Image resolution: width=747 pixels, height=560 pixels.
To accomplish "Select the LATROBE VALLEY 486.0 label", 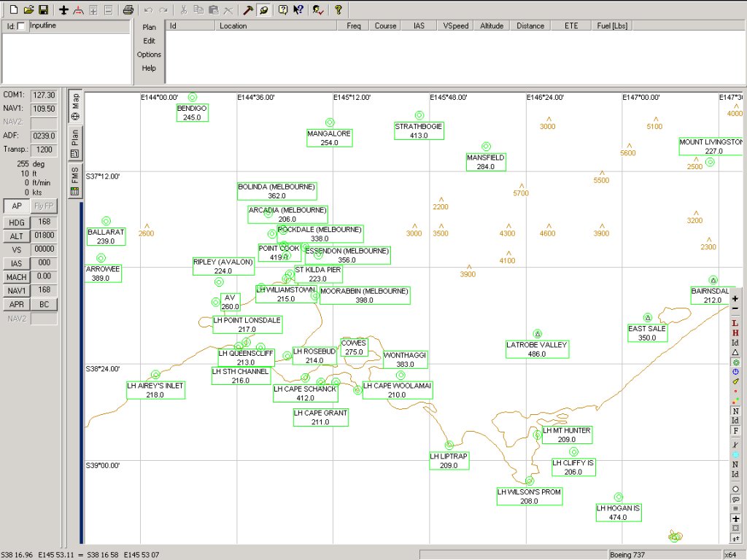I will [537, 349].
